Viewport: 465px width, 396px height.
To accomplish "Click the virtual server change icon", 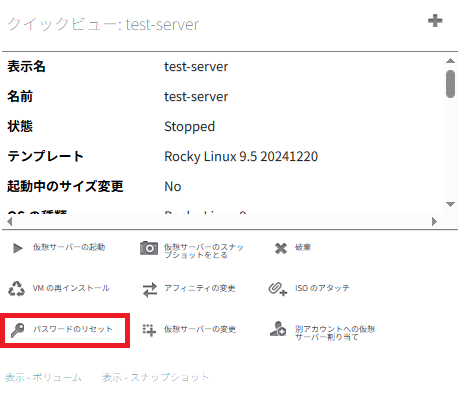I will (x=149, y=330).
